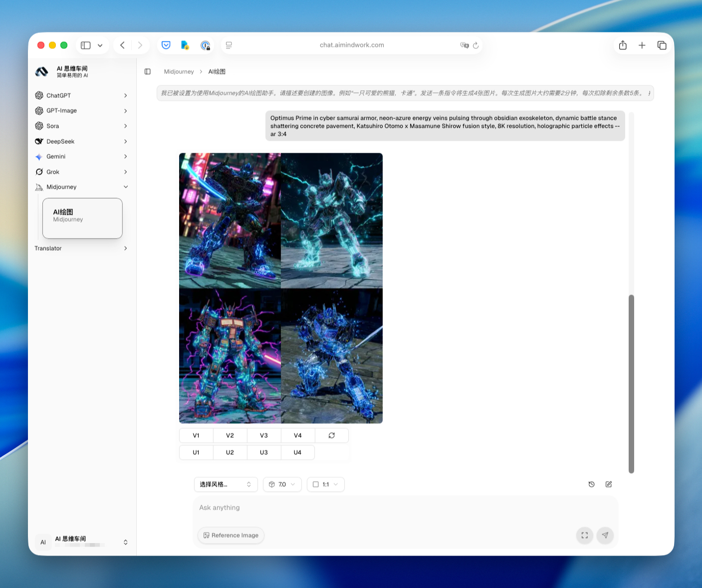Open the Pocket extension icon
The image size is (702, 588).
coord(166,45)
